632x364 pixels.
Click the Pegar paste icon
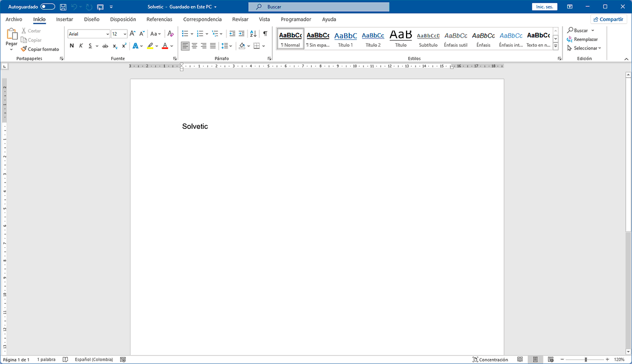point(12,34)
